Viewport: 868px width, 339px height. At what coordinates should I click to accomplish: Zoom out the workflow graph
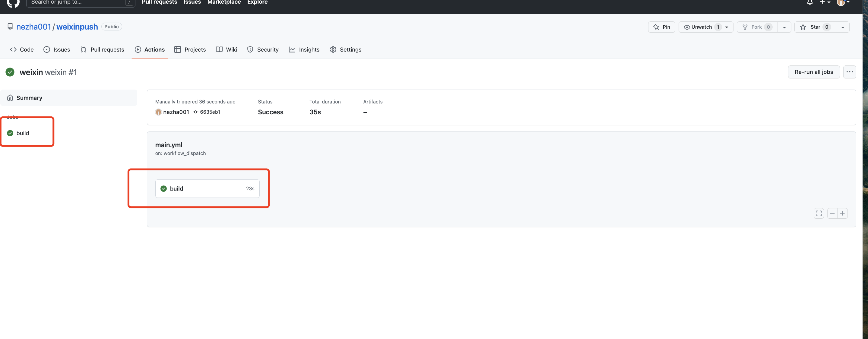click(x=832, y=213)
